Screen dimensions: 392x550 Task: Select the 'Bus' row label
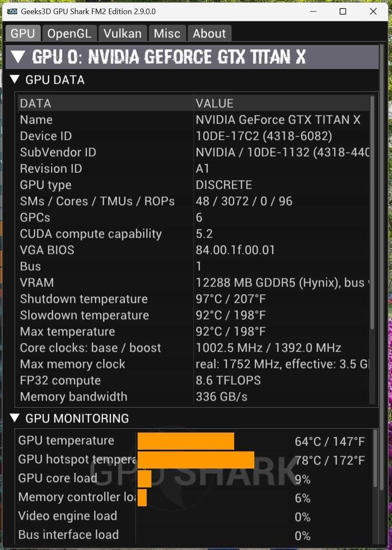pyautogui.click(x=30, y=266)
